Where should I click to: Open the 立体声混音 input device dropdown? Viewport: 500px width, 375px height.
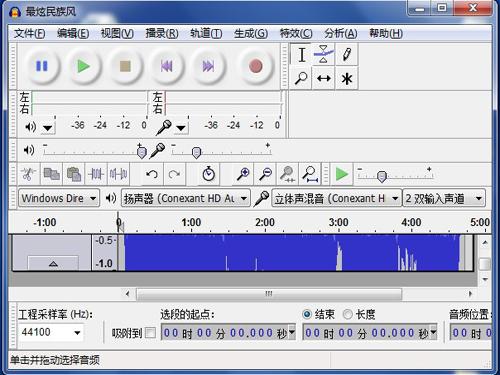[x=337, y=198]
